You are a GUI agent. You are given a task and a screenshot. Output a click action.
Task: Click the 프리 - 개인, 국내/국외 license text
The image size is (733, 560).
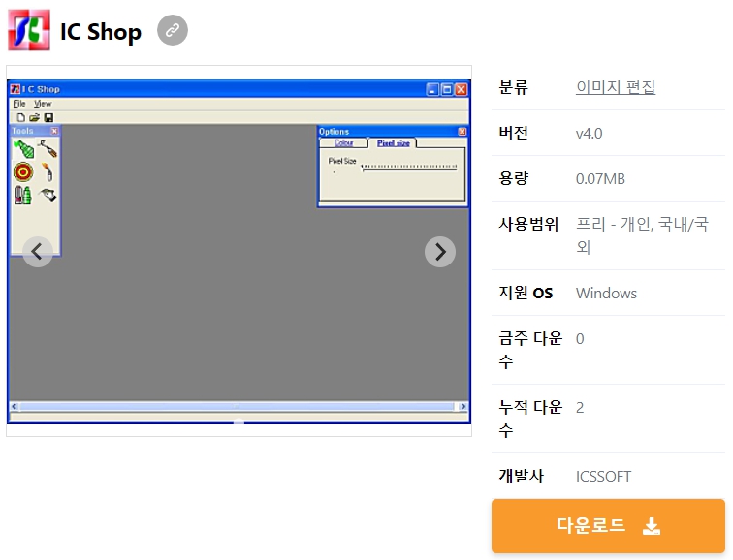click(x=642, y=235)
